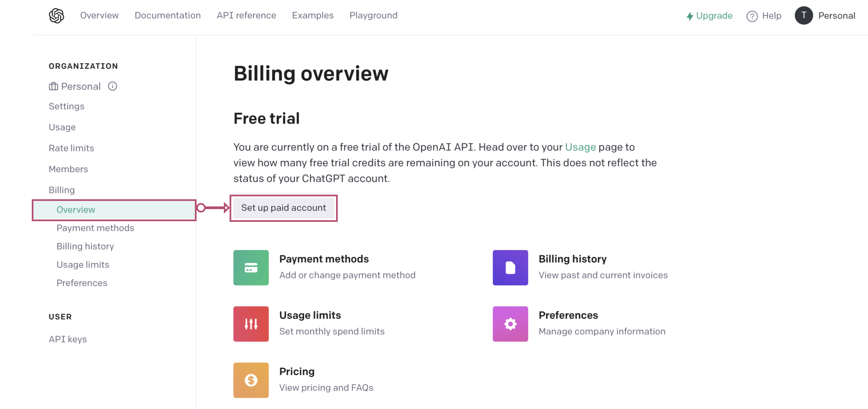Screen dimensions: 868x409
Task: Click the info icon beside Personal organization
Action: pyautogui.click(x=112, y=86)
